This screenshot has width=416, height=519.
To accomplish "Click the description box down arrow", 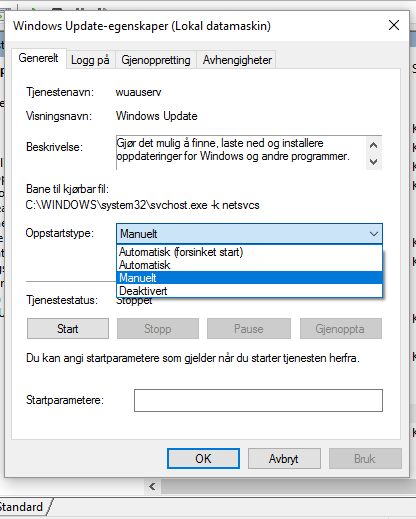I will (x=374, y=162).
